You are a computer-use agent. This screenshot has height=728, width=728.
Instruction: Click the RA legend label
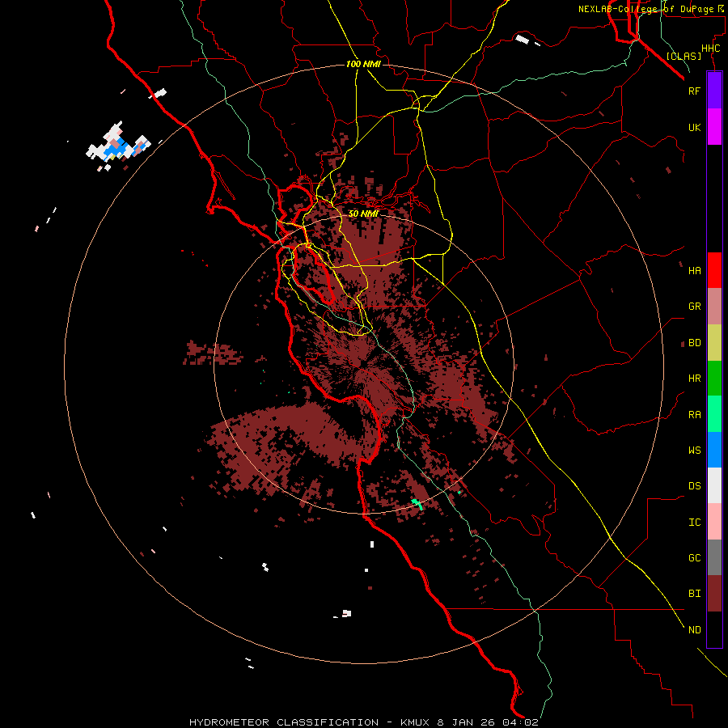(x=694, y=415)
